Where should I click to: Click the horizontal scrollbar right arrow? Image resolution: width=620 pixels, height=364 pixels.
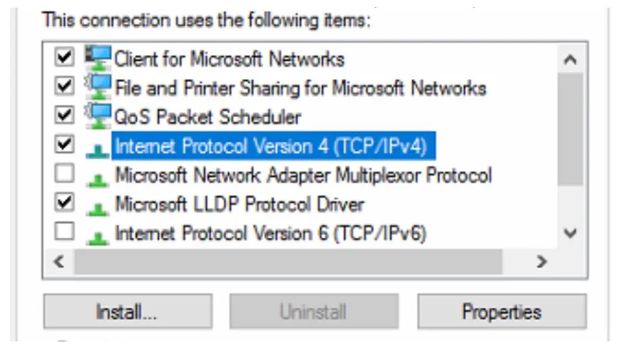pyautogui.click(x=541, y=261)
